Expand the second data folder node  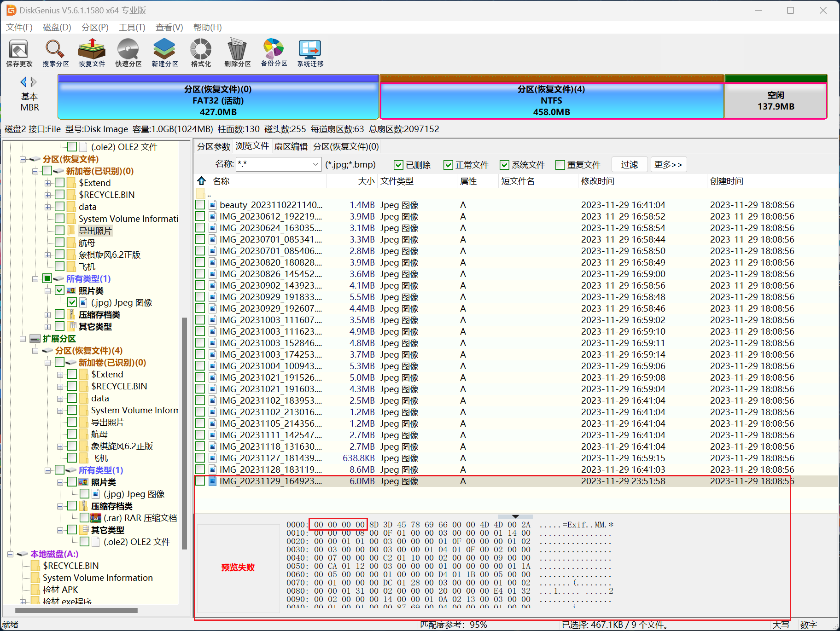pos(60,399)
